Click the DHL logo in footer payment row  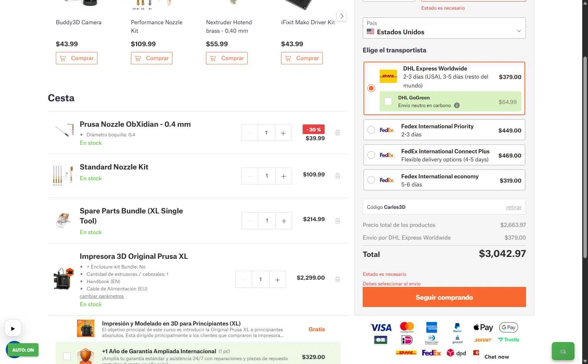pos(406,353)
